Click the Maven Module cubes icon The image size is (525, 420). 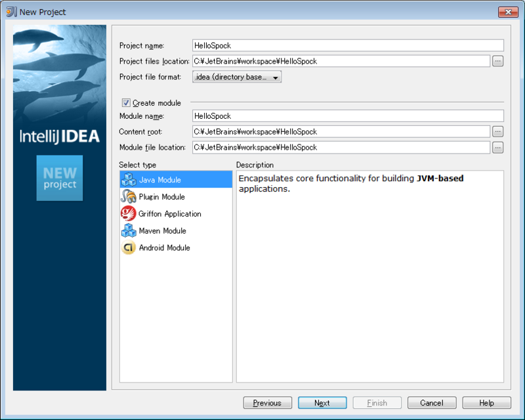pyautogui.click(x=129, y=230)
